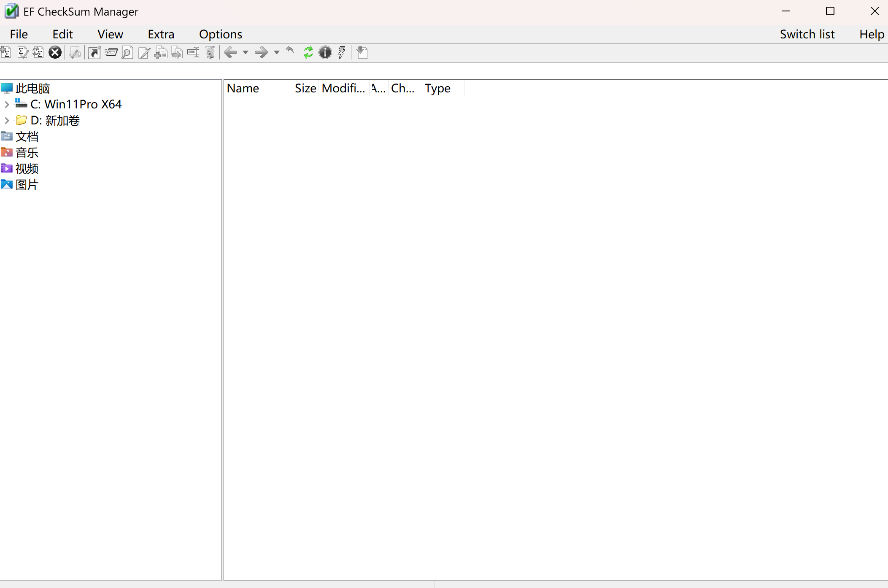Click the rename toolbar icon
888x588 pixels.
point(194,52)
